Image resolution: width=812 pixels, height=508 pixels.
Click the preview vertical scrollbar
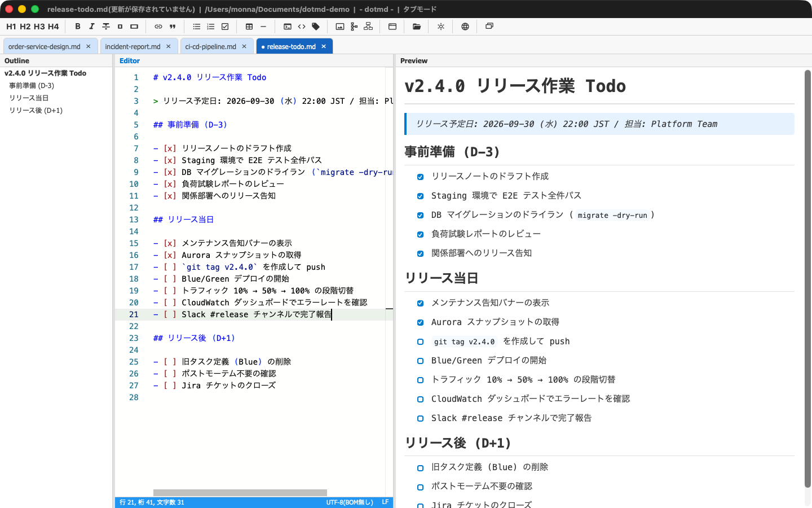coord(807,278)
